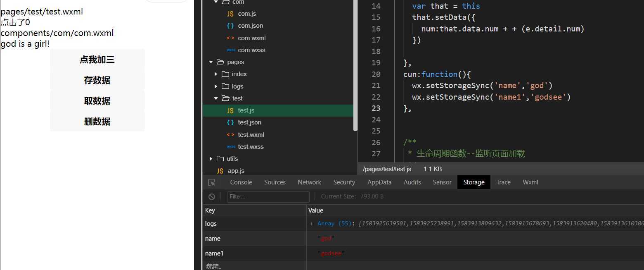The width and height of the screenshot is (644, 270).
Task: Activate the element inspector arrow icon
Action: tap(211, 182)
